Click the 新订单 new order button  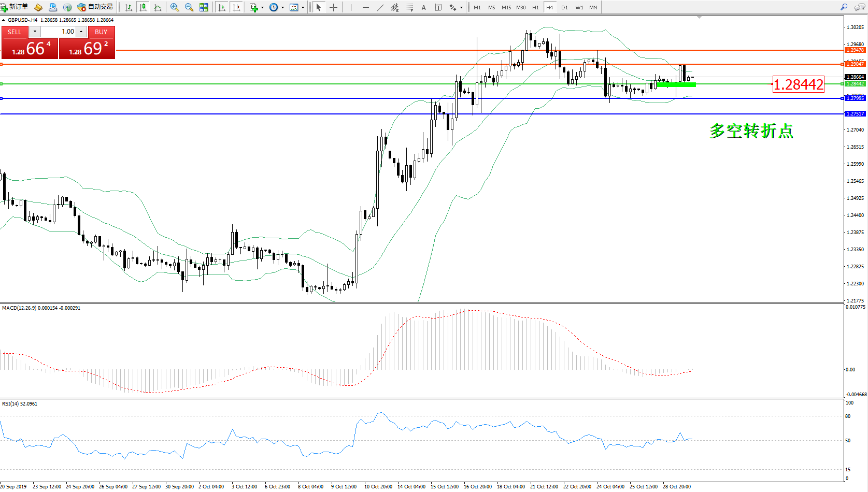[15, 7]
